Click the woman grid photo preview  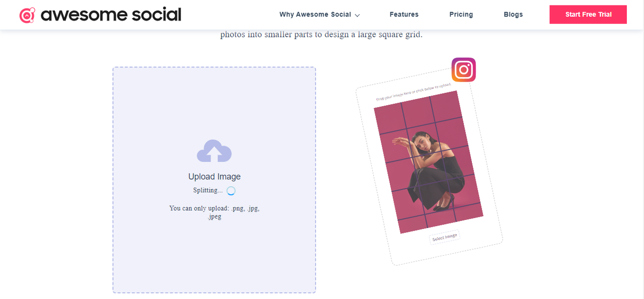[429, 162]
